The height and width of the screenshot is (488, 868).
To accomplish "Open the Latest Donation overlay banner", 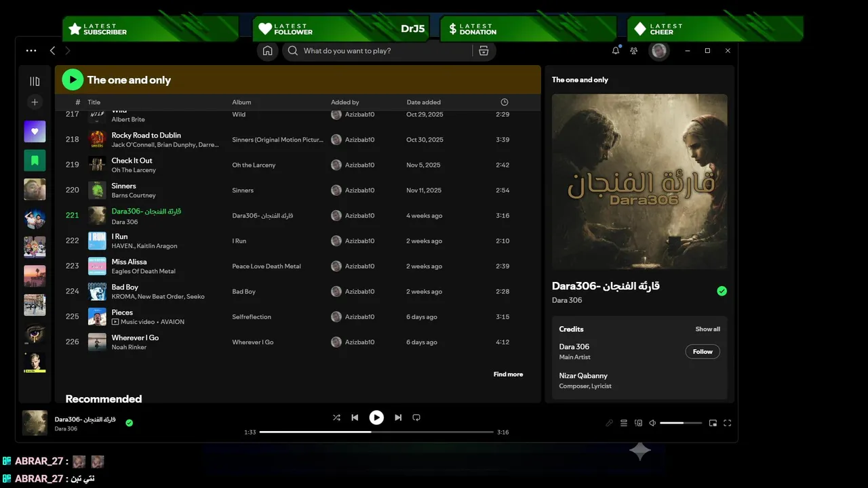I will [528, 28].
